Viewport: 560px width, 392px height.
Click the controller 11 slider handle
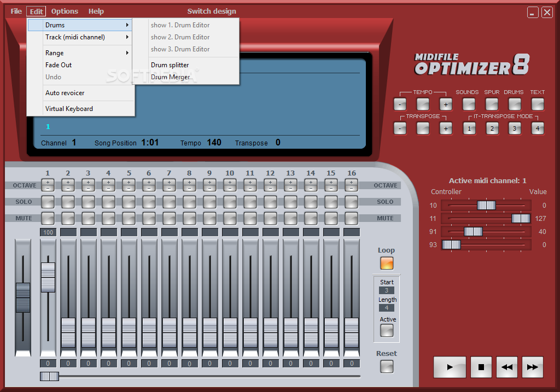(521, 218)
